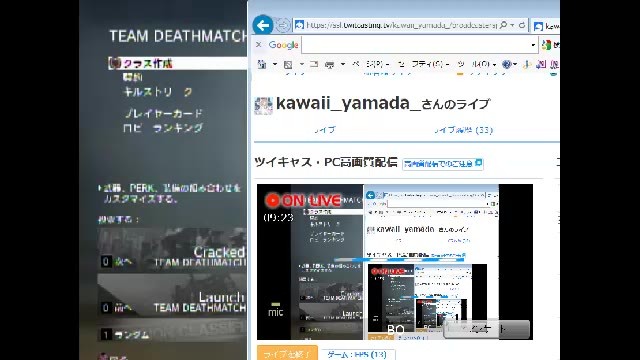Click the Home icon in command bar
This screenshot has height=360, width=640.
[262, 64]
